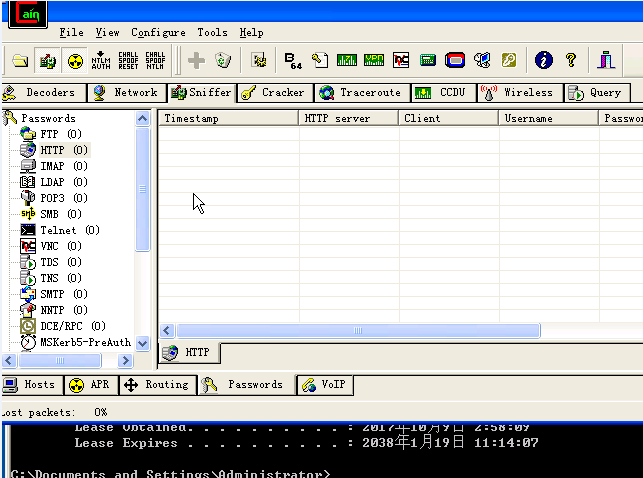Screen dimensions: 643x478
Task: Click the Remove from list bin icon
Action: click(223, 61)
